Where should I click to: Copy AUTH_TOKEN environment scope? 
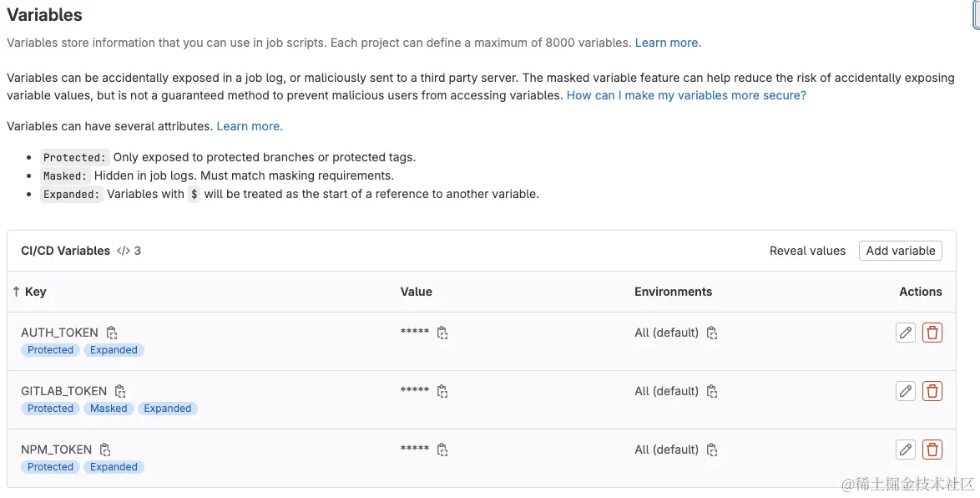(x=712, y=333)
